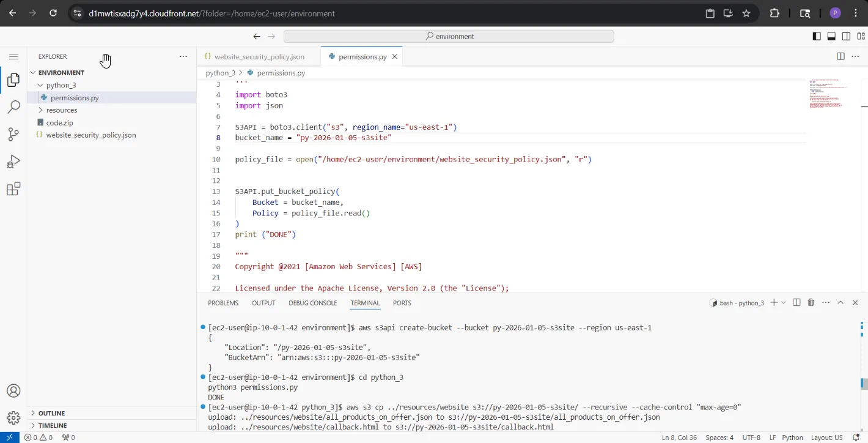This screenshot has height=443, width=868.
Task: Kill the terminal with trash icon
Action: 811,302
